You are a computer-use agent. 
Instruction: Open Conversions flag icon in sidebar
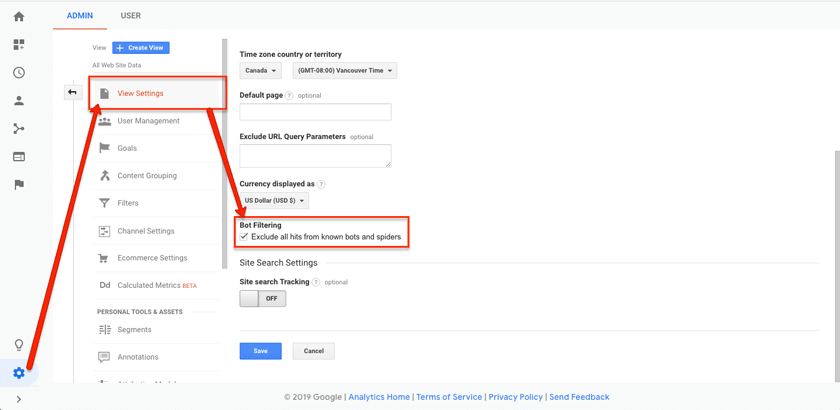point(18,185)
